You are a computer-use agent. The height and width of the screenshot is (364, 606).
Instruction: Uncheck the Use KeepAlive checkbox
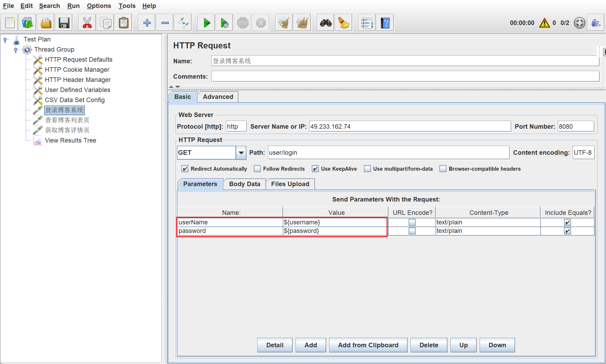tap(315, 169)
